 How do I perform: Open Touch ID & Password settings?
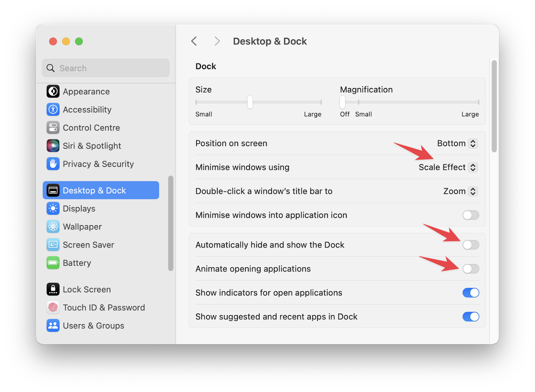(x=53, y=307)
